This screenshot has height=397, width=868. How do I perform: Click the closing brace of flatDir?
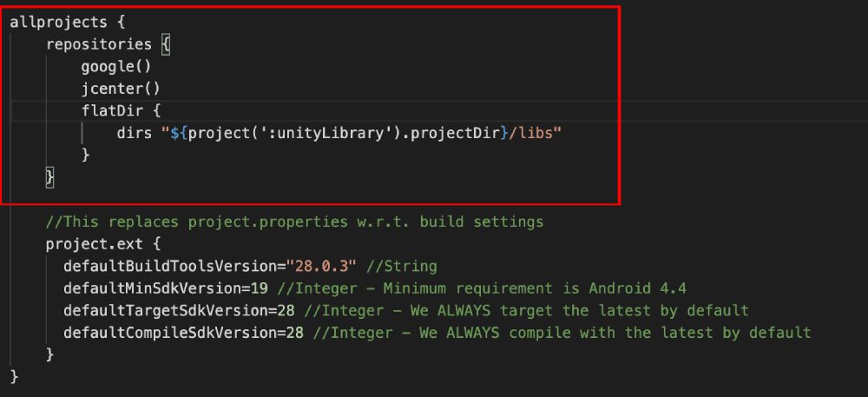pyautogui.click(x=85, y=155)
